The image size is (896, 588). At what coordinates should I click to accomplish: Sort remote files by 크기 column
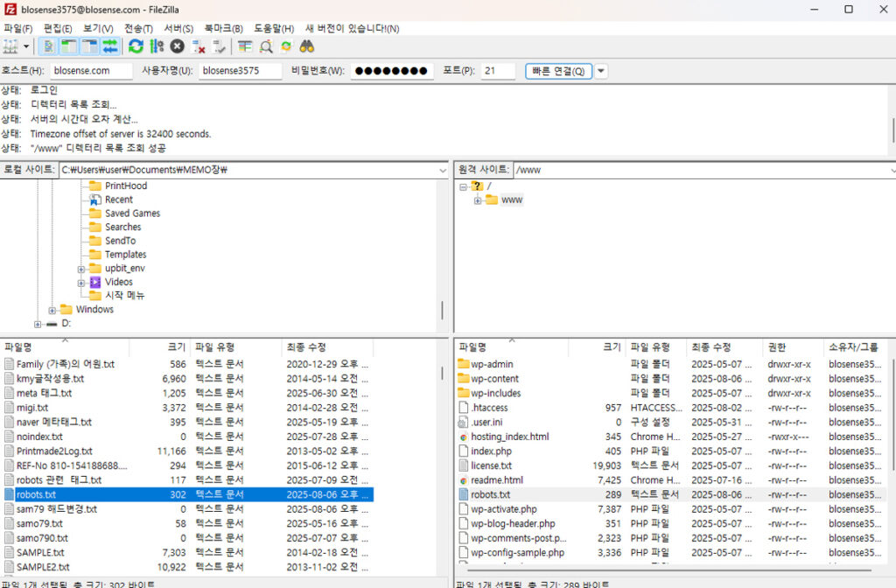pyautogui.click(x=597, y=347)
